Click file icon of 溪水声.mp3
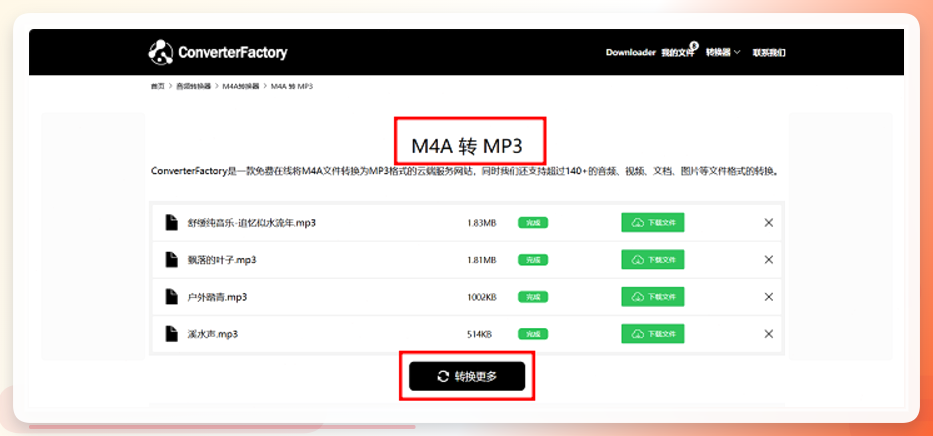Viewport: 933px width, 436px height. pyautogui.click(x=171, y=334)
